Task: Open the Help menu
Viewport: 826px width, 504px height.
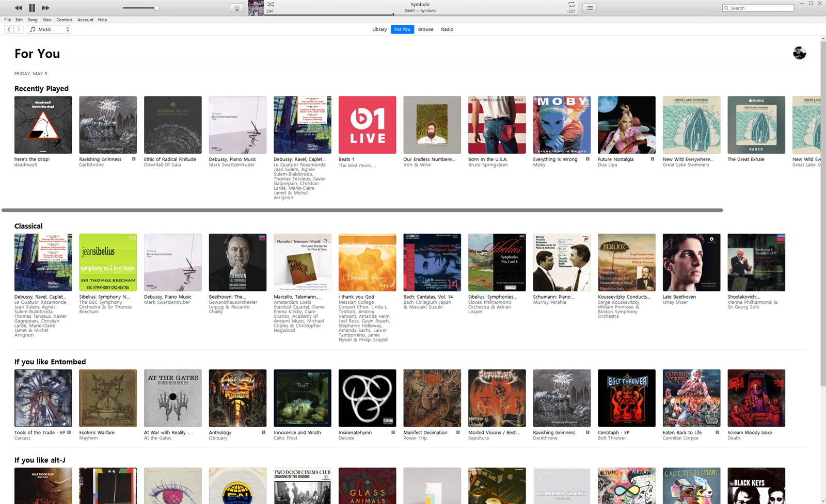Action: click(x=103, y=20)
